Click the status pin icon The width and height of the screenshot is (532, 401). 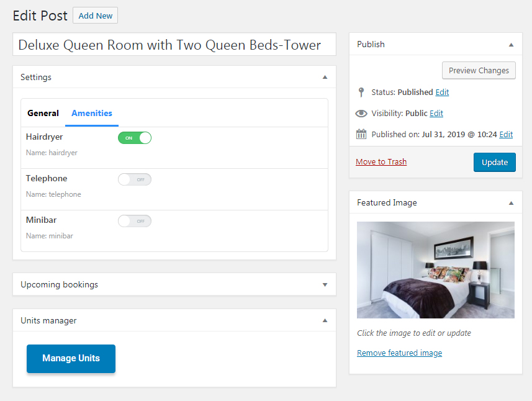coord(361,92)
